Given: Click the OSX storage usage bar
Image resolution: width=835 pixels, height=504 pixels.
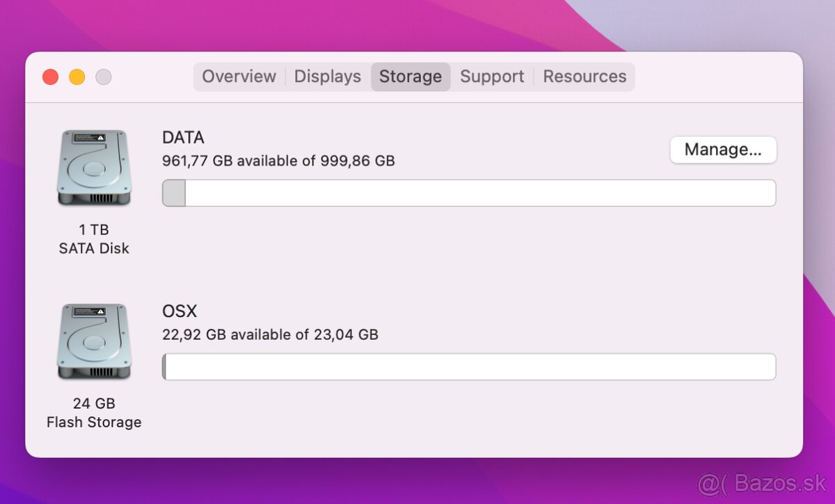Looking at the screenshot, I should click(x=470, y=367).
